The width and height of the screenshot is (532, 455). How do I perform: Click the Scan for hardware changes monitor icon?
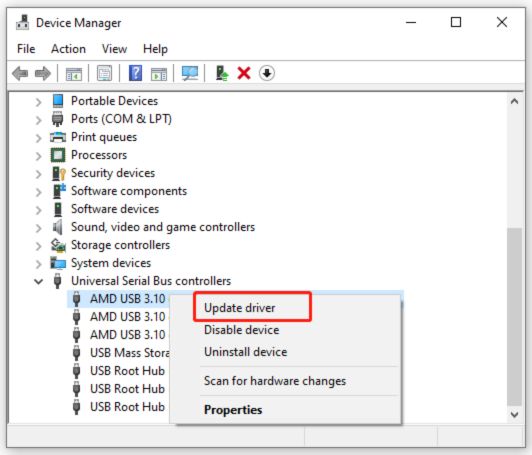[x=190, y=73]
